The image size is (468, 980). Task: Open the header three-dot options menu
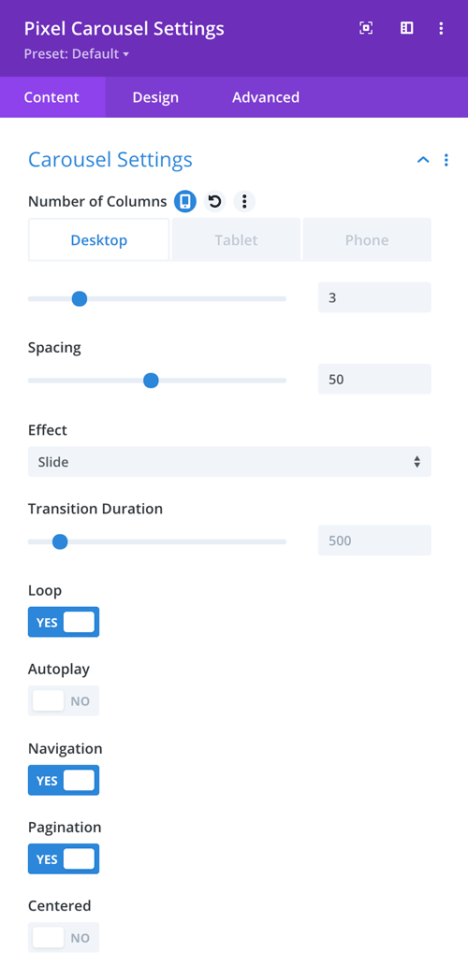coord(441,28)
